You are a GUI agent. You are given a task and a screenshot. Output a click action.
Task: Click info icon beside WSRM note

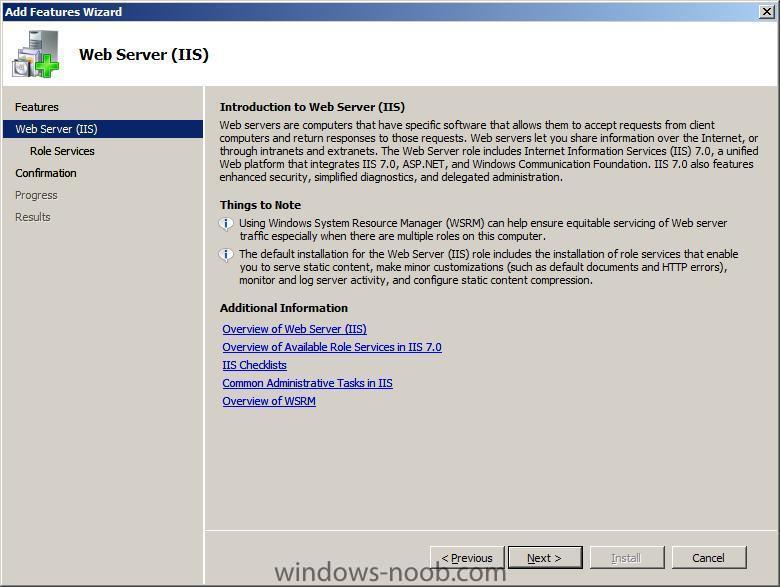[x=226, y=224]
